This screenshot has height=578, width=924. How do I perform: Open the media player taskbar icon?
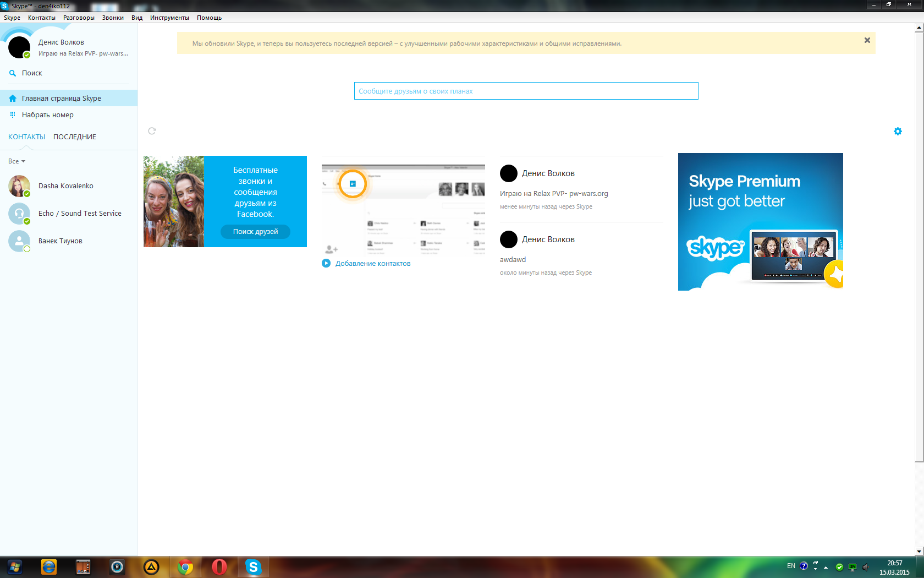coord(117,567)
